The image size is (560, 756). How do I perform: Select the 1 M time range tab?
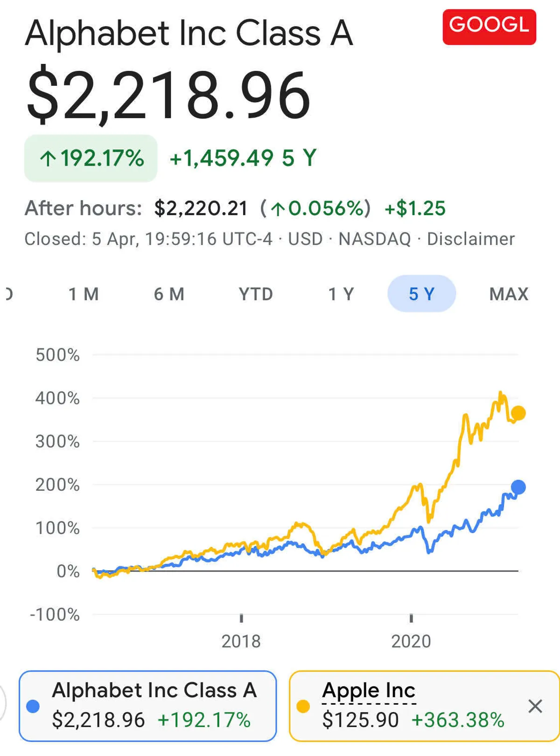84,294
